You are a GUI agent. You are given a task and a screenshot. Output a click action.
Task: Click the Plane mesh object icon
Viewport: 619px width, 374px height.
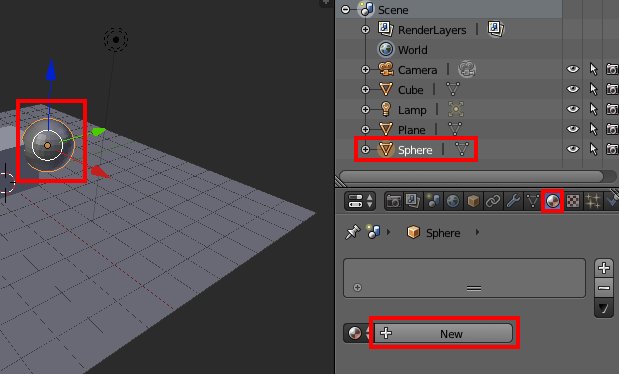(x=386, y=129)
